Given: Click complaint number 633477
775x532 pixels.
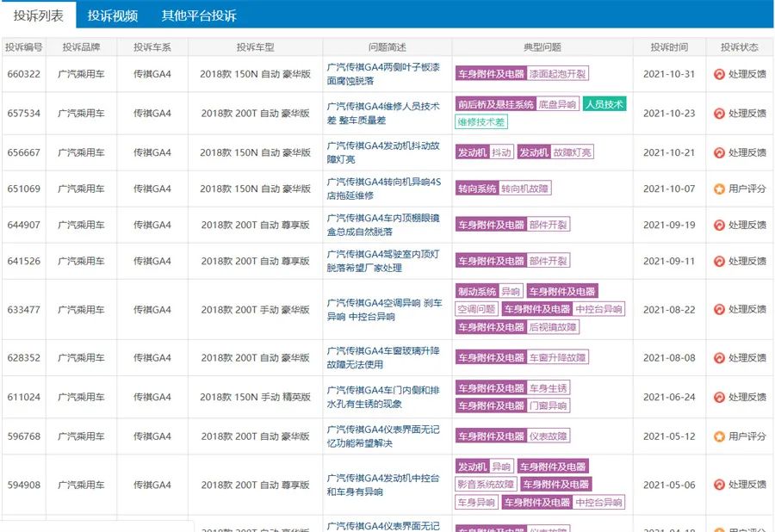Looking at the screenshot, I should pos(24,310).
